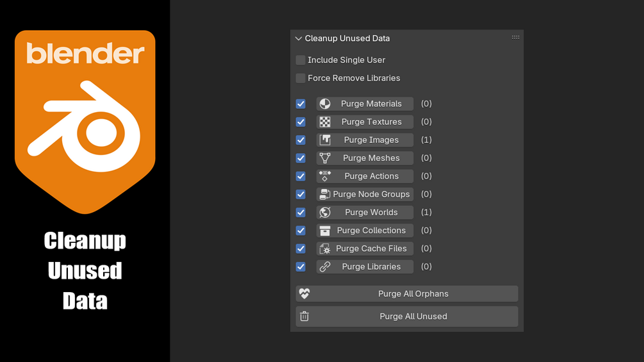The height and width of the screenshot is (362, 644).
Task: Click the Blender logo badge
Action: 85,122
